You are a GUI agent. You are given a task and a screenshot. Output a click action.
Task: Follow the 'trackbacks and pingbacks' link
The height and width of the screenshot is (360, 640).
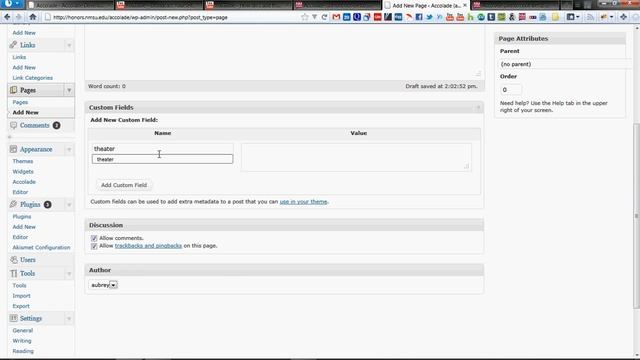148,246
